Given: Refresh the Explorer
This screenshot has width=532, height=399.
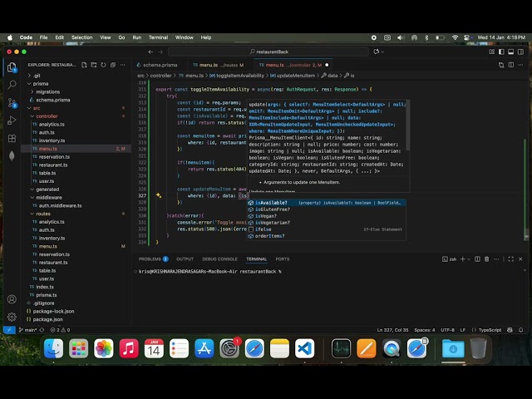Looking at the screenshot, I should [103, 65].
